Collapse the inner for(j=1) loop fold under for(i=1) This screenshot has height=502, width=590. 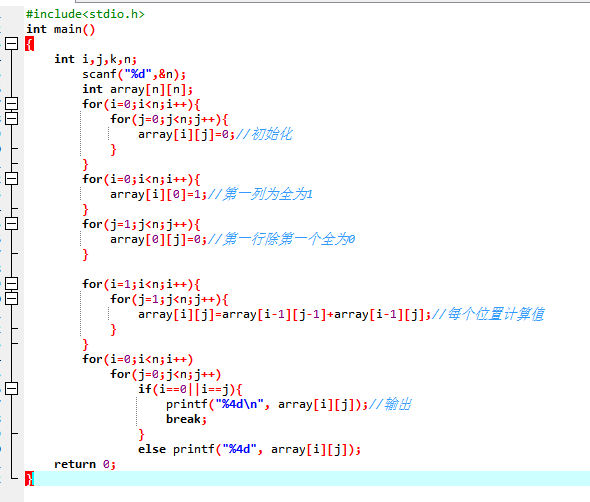11,298
